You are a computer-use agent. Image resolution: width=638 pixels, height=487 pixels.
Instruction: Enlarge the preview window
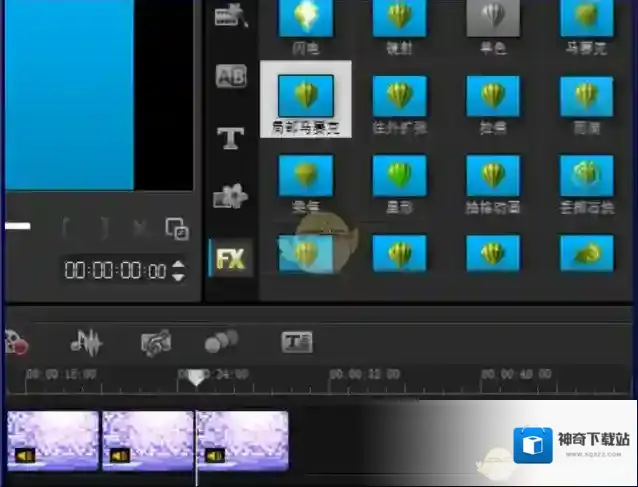click(177, 229)
